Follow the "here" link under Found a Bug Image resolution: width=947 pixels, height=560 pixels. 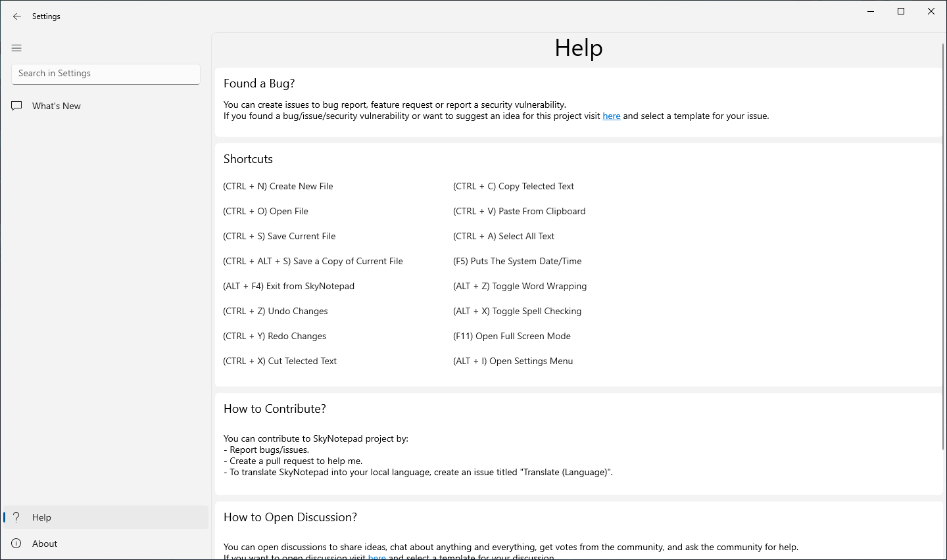tap(612, 116)
